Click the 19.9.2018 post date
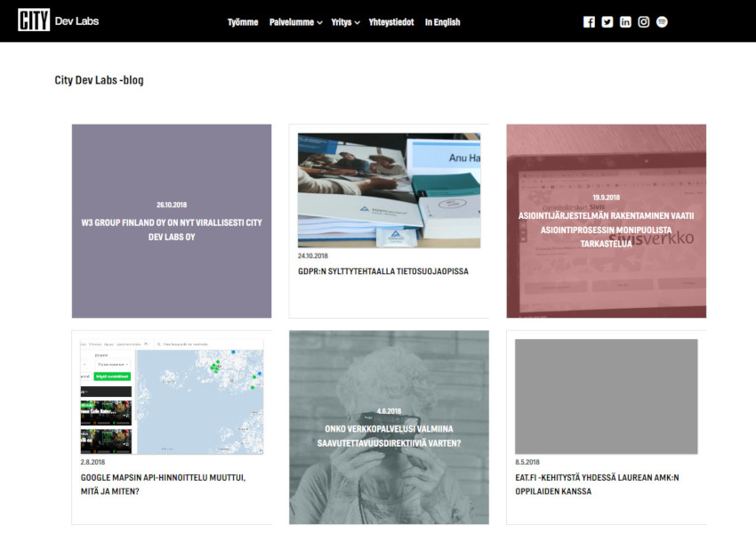Viewport: 756px width, 534px height. tap(606, 198)
